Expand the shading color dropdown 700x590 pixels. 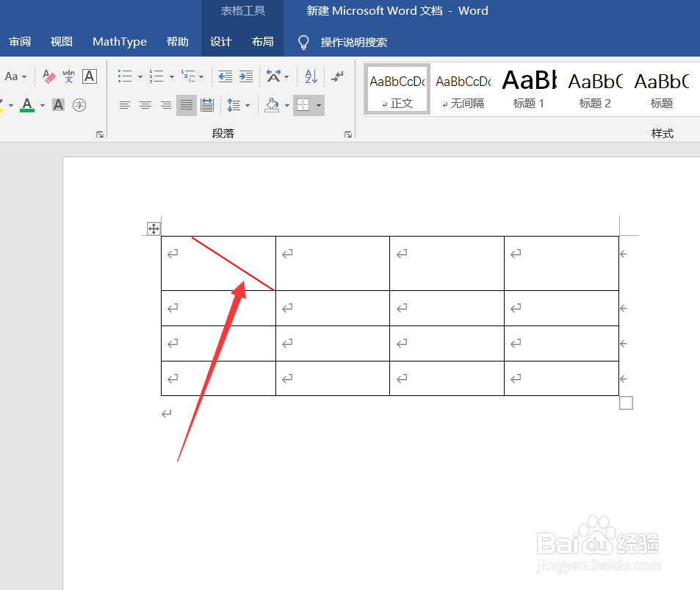pyautogui.click(x=287, y=106)
